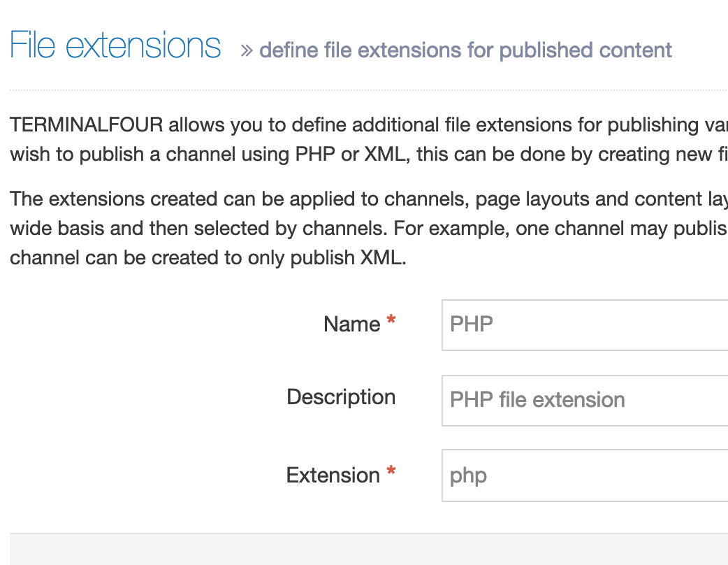This screenshot has height=565, width=728.
Task: Click the double chevron before the subtitle
Action: [246, 51]
